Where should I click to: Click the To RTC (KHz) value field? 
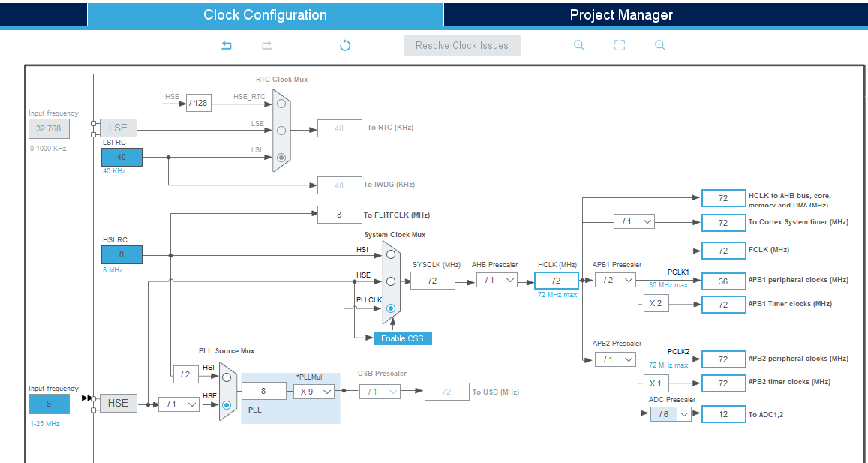click(339, 128)
